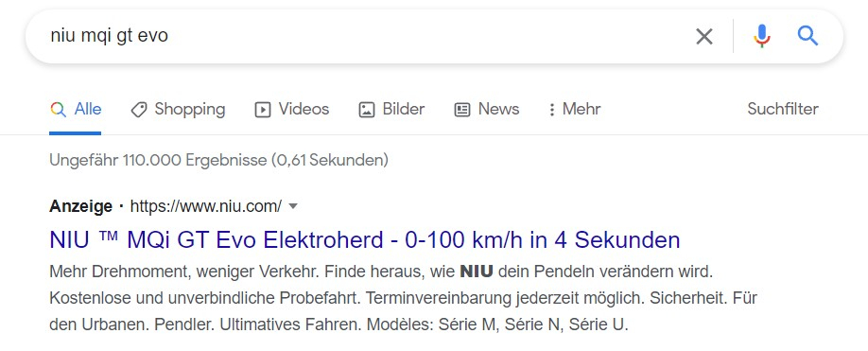Click the play icon beside Videos
This screenshot has width=868, height=351.
[263, 110]
